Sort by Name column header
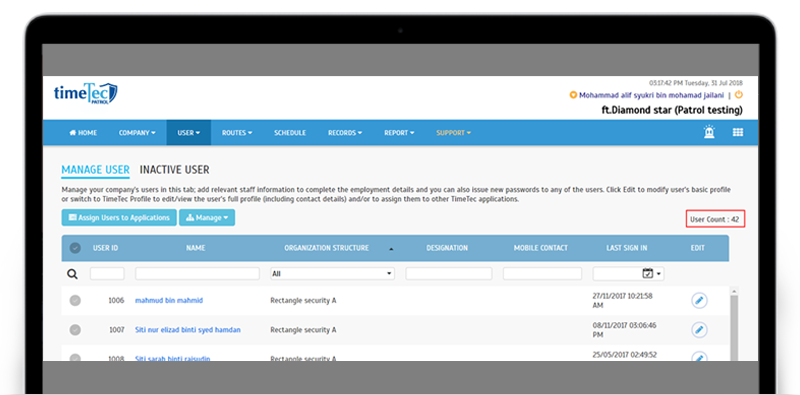 click(195, 248)
